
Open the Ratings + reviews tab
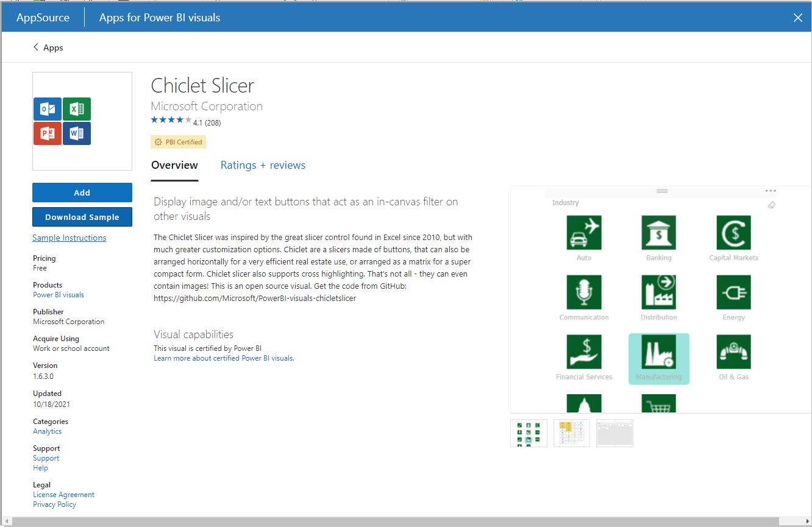[x=263, y=165]
